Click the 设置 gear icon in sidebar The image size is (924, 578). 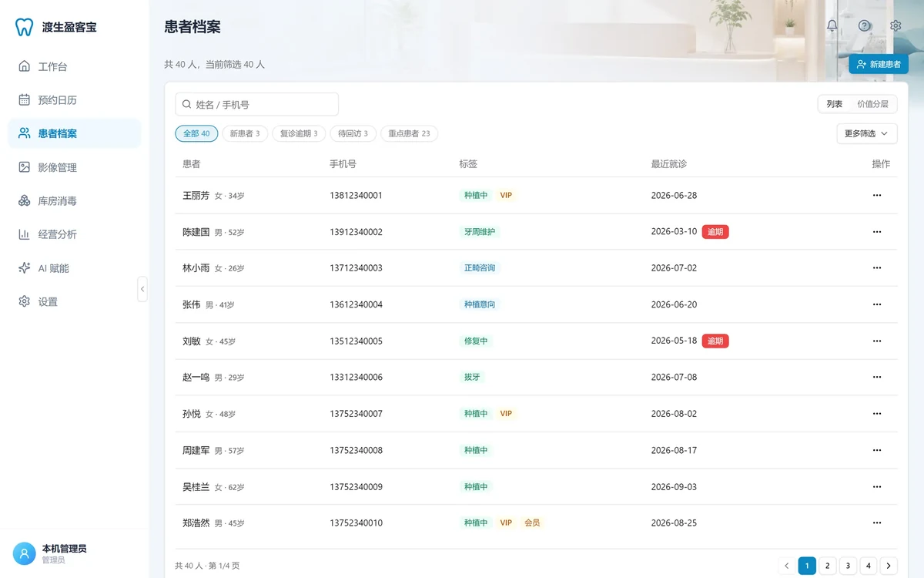coord(25,301)
